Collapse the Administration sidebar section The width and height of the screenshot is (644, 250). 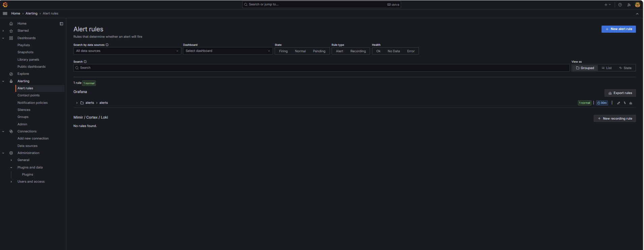[3, 153]
